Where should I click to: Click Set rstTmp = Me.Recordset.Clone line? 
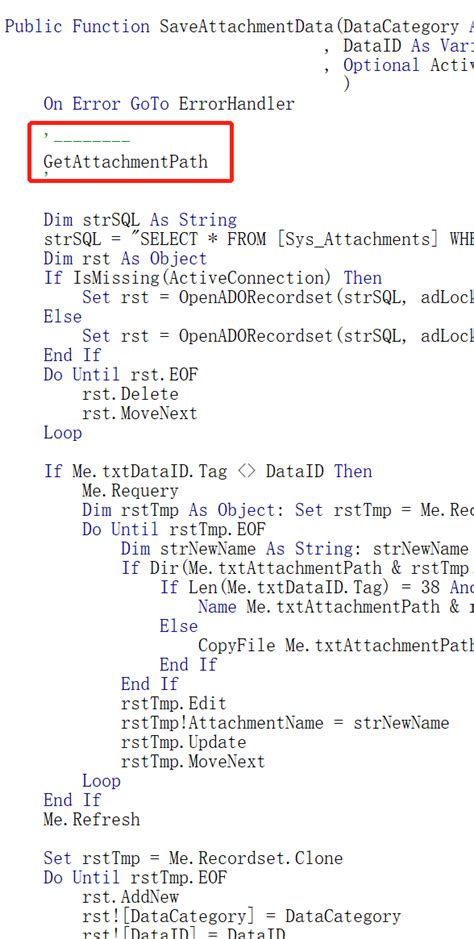(x=193, y=858)
